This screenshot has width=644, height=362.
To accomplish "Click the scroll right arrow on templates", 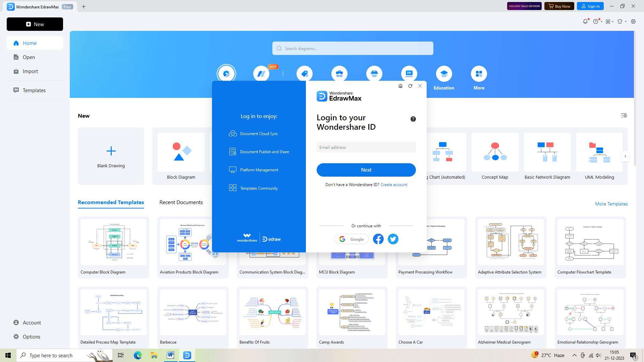I will (626, 156).
